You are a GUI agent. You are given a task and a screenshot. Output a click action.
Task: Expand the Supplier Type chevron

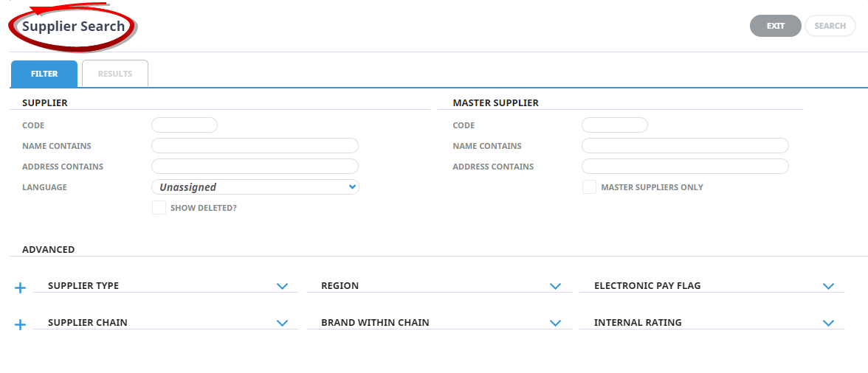pyautogui.click(x=282, y=286)
